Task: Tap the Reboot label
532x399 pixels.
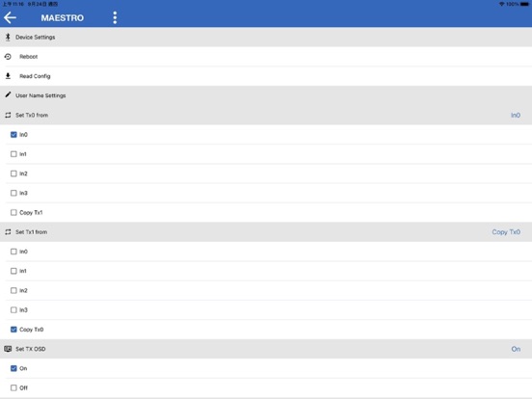Action: click(29, 57)
